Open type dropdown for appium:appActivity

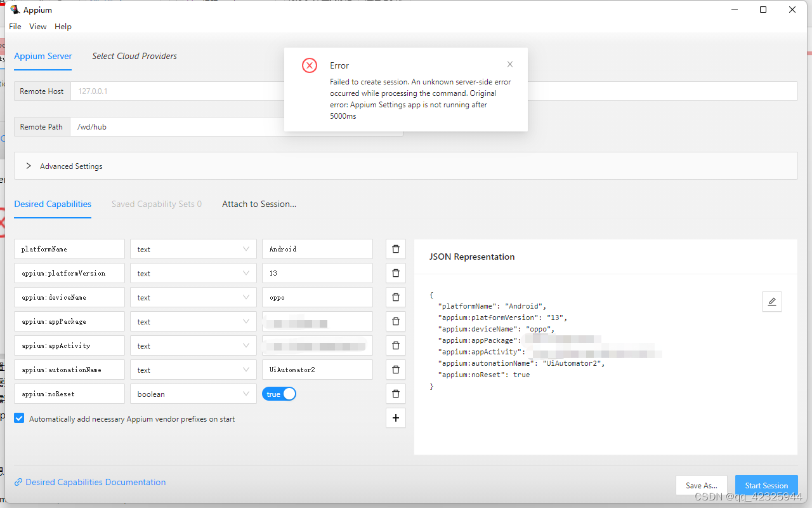point(193,345)
